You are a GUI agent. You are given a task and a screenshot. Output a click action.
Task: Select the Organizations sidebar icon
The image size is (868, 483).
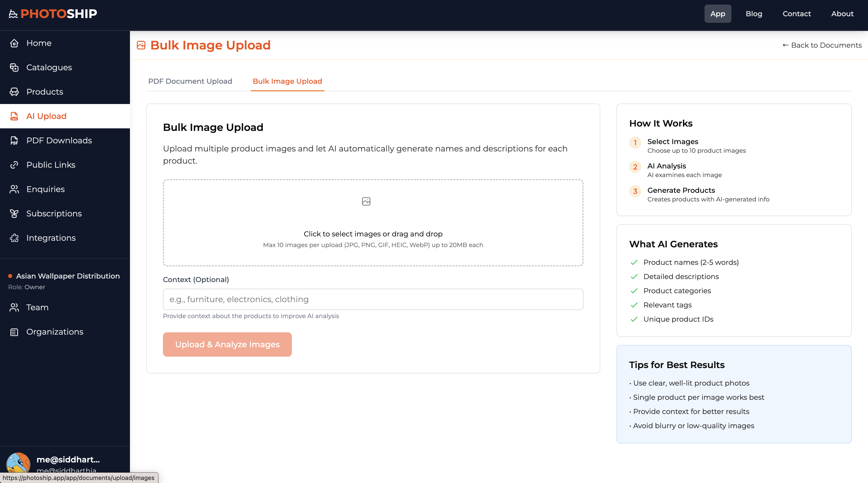point(14,332)
